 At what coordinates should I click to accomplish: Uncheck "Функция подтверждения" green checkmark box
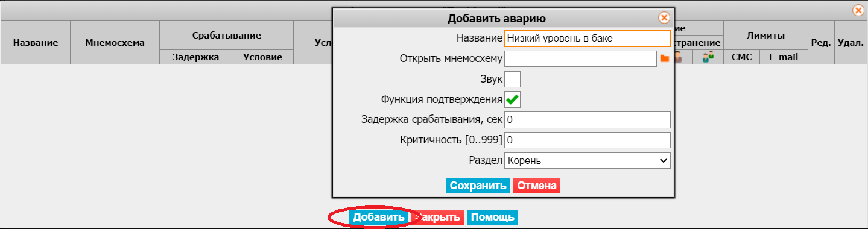pyautogui.click(x=512, y=99)
